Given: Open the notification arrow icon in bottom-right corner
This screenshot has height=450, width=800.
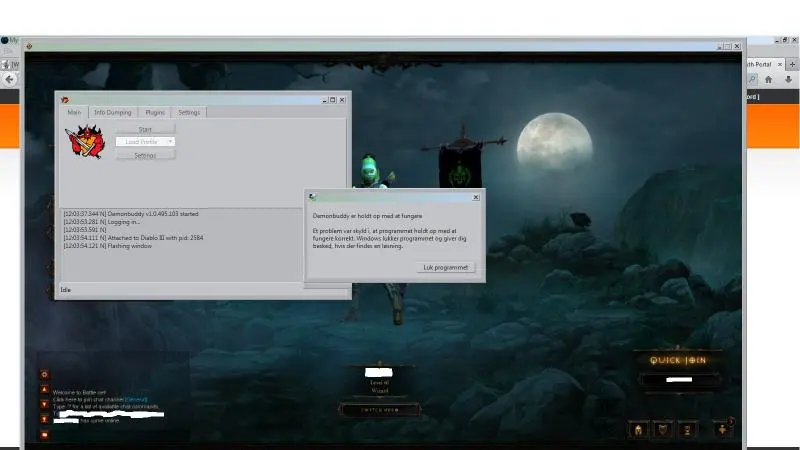Looking at the screenshot, I should coord(723,429).
